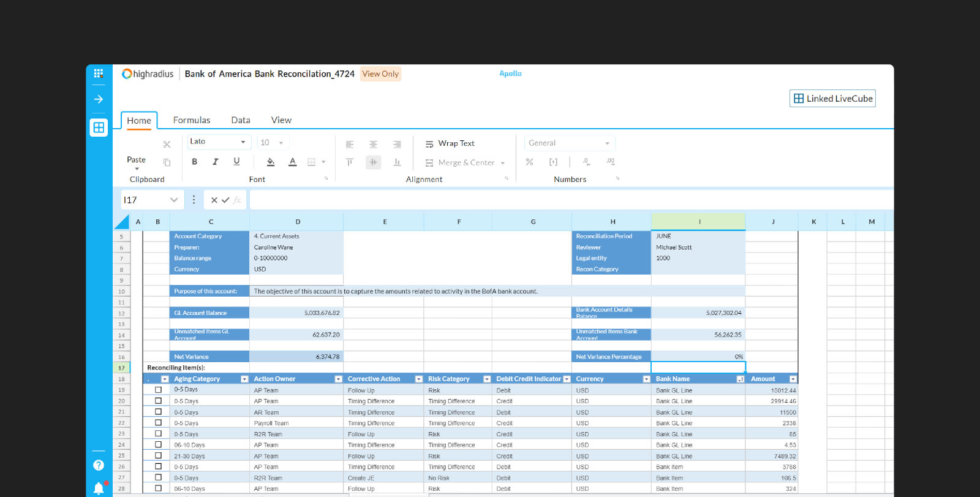Open Action Owner column filter
The height and width of the screenshot is (497, 980).
pos(338,379)
